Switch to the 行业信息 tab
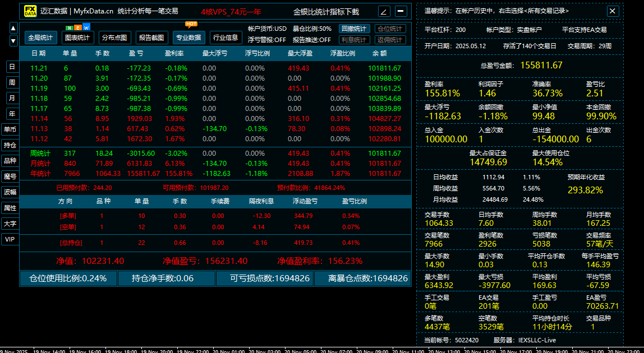The width and height of the screenshot is (644, 353). click(x=226, y=38)
